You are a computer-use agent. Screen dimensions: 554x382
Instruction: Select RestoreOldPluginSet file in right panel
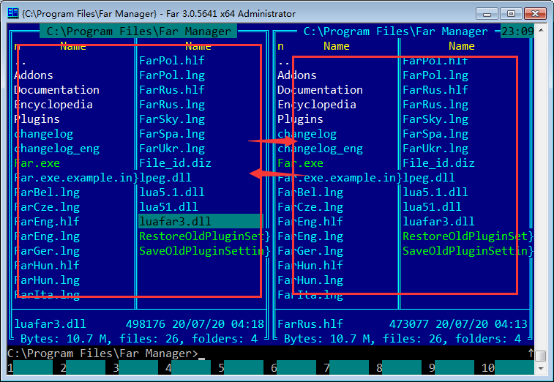click(x=468, y=236)
